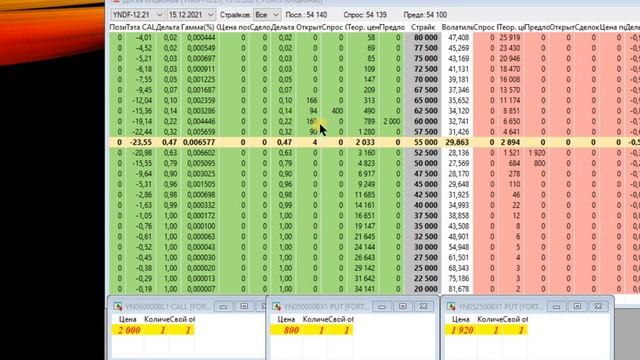This screenshot has height=360, width=640.
Task: Click the Тэта CAL column header
Action: point(140,27)
